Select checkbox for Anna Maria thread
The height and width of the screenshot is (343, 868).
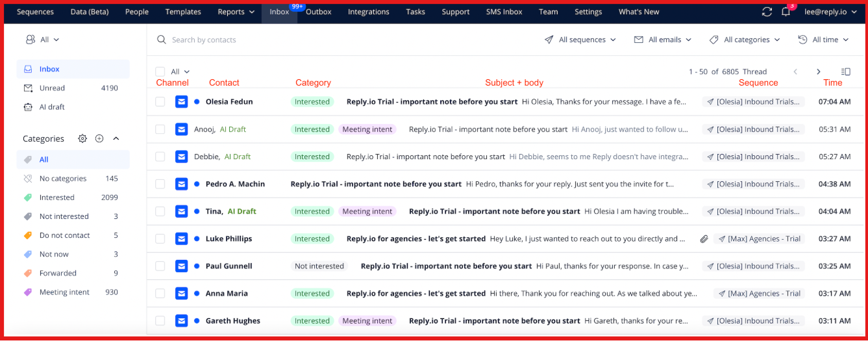[x=160, y=293]
